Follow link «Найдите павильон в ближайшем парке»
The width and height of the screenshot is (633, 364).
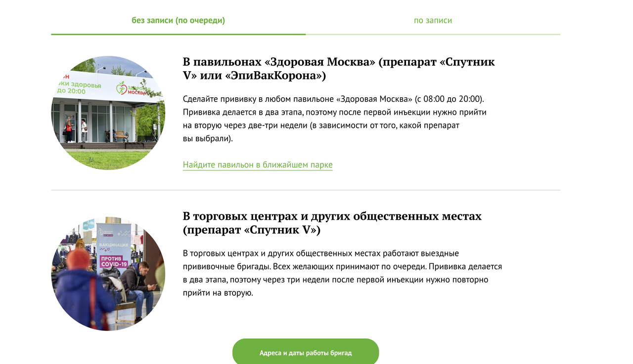(x=258, y=165)
